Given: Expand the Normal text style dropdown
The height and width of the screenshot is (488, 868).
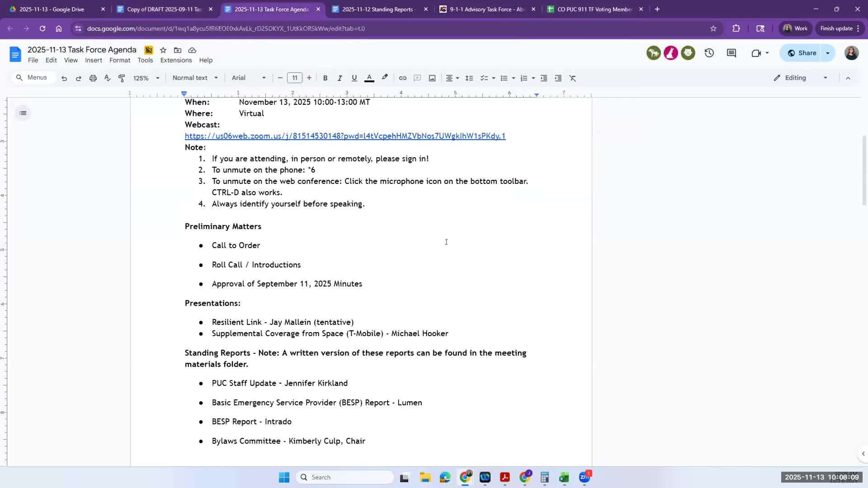Looking at the screenshot, I should tap(195, 78).
